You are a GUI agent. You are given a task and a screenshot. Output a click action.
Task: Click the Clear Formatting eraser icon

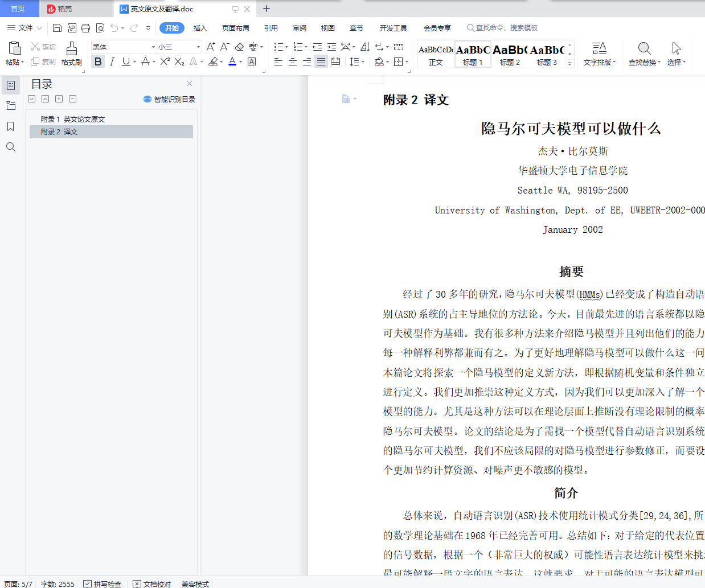tap(239, 47)
